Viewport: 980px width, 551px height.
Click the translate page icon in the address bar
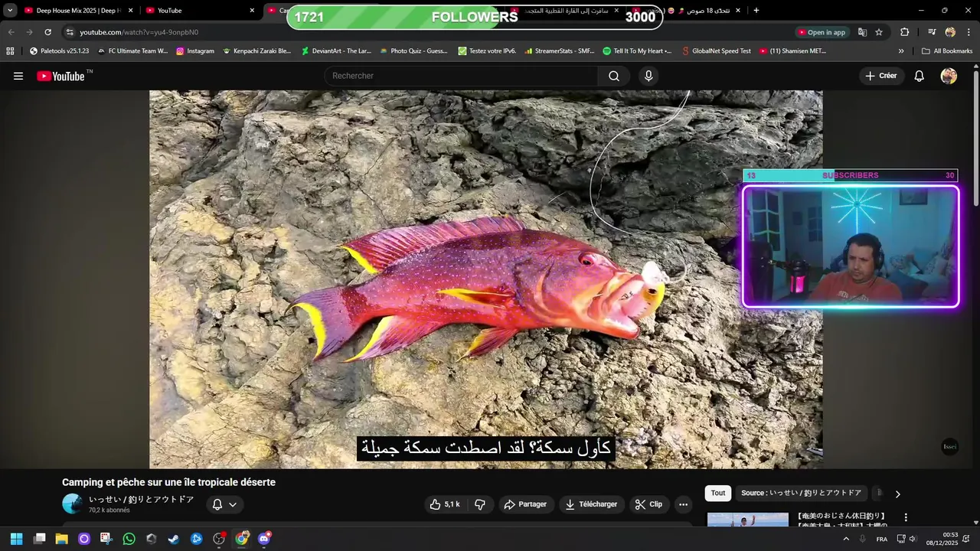click(x=862, y=32)
